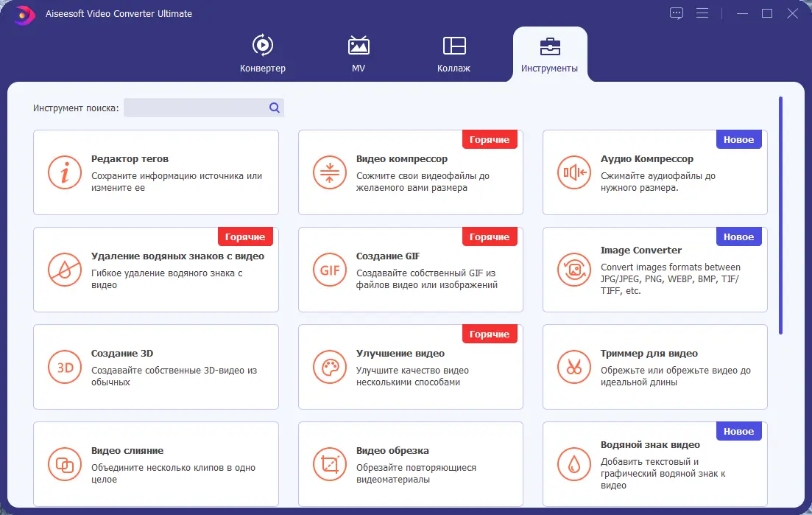Viewport: 812px width, 515px height.
Task: Open the hamburger menu icon
Action: pyautogui.click(x=702, y=13)
